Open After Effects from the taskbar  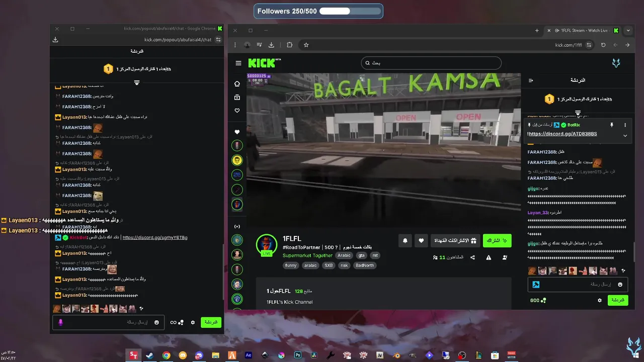click(248, 355)
